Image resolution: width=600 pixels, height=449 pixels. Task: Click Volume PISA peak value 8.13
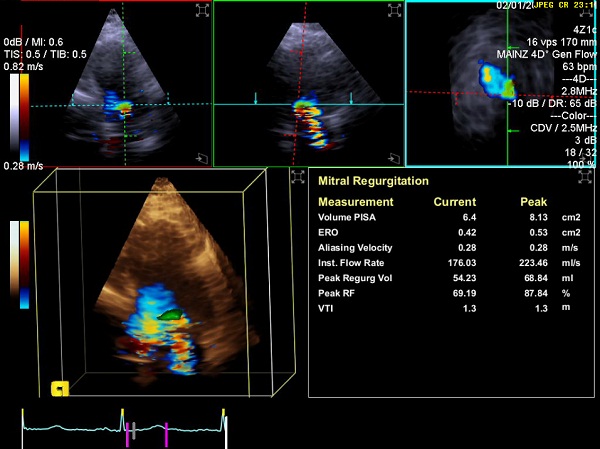538,217
